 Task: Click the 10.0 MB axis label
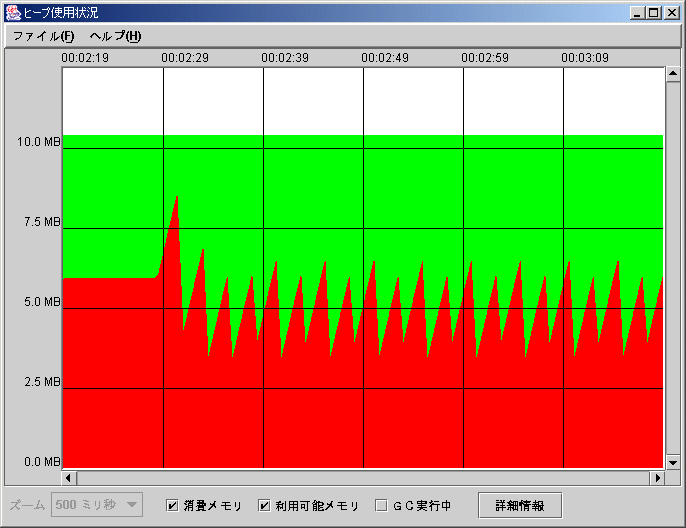pos(38,142)
